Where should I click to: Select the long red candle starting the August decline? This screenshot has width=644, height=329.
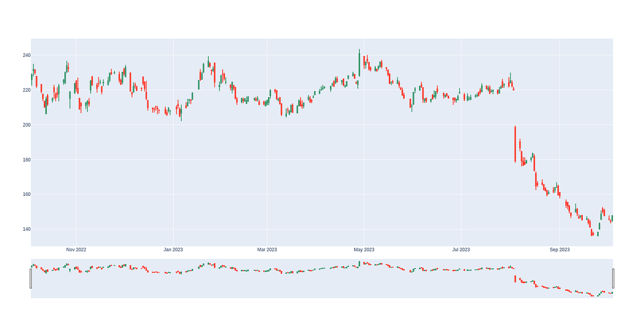pyautogui.click(x=516, y=142)
